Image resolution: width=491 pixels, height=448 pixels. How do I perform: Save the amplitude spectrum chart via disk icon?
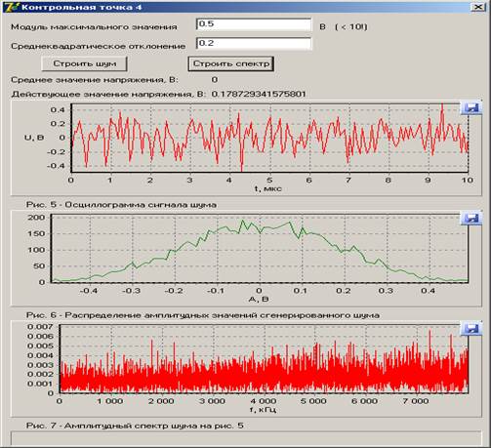click(x=471, y=329)
